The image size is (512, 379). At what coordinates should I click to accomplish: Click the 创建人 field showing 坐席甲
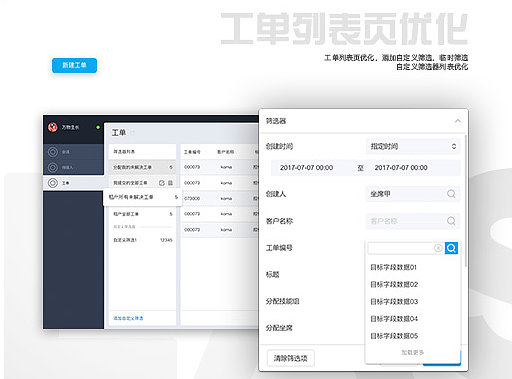point(413,194)
